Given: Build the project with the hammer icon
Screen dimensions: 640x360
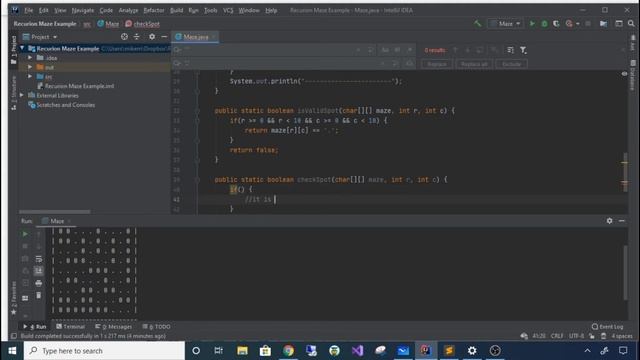Looking at the screenshot, I should click(x=477, y=24).
